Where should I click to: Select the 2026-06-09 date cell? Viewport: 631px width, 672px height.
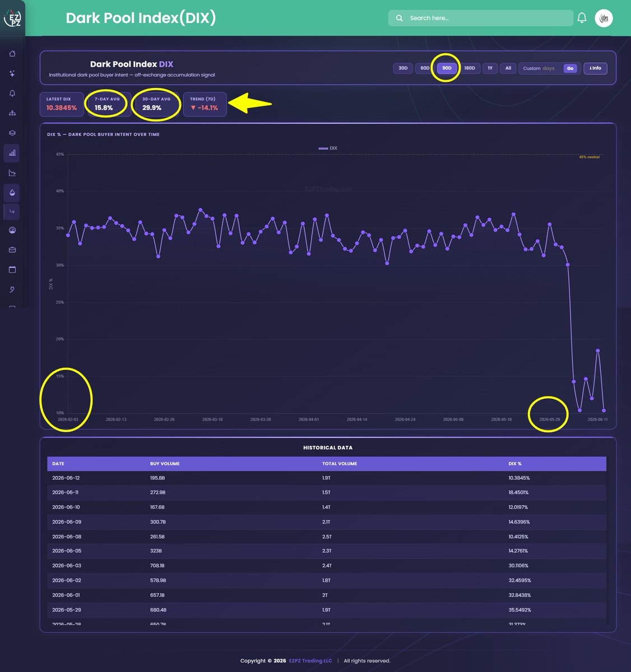(67, 522)
